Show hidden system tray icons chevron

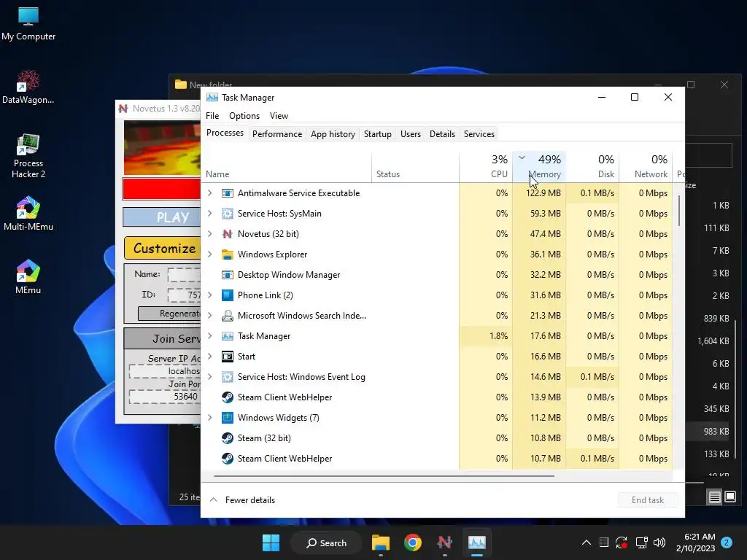click(587, 542)
